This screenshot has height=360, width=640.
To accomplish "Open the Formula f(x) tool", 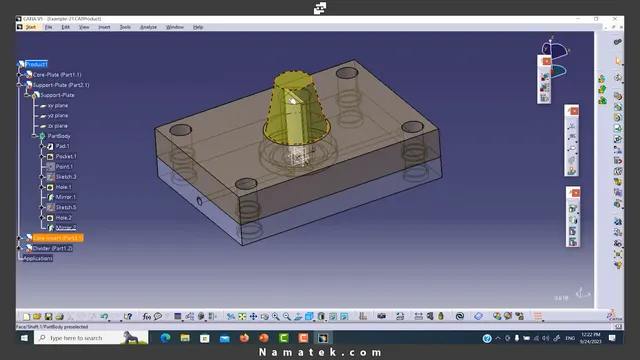I will coord(147,316).
